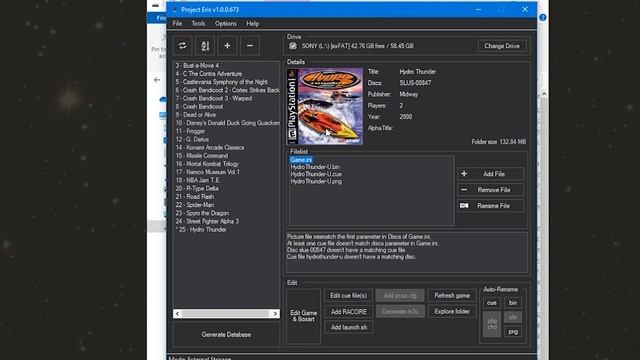Click the Remove File button
This screenshot has width=640, height=360.
point(490,190)
